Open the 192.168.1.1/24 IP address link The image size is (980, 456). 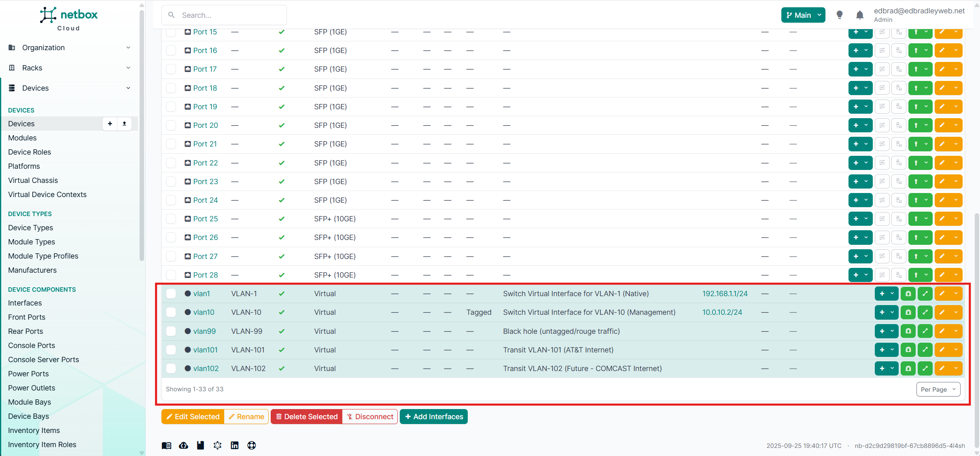coord(725,294)
